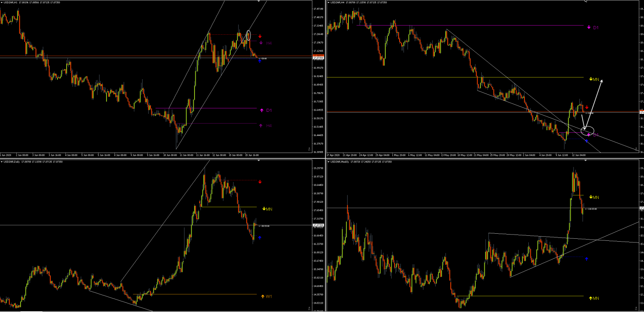Select red down arrow on Daily chart
The image size is (644, 312).
pos(260,182)
